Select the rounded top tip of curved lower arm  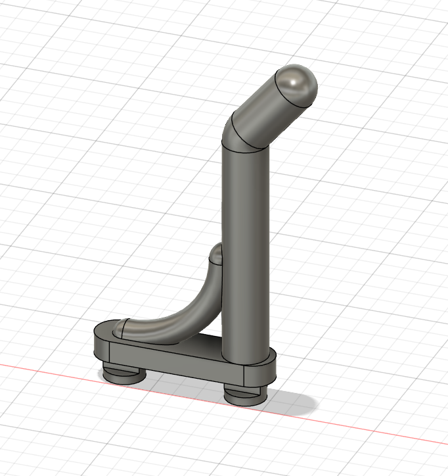217,254
